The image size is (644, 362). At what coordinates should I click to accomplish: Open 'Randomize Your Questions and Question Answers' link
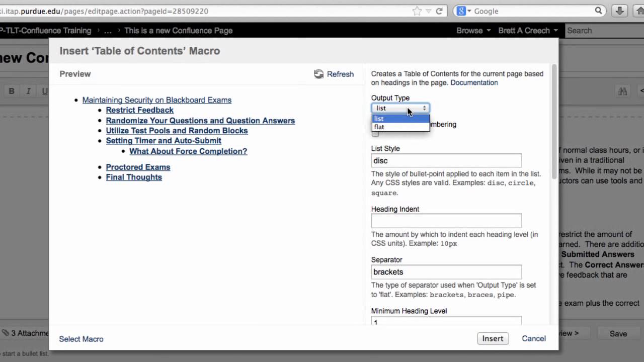tap(200, 121)
